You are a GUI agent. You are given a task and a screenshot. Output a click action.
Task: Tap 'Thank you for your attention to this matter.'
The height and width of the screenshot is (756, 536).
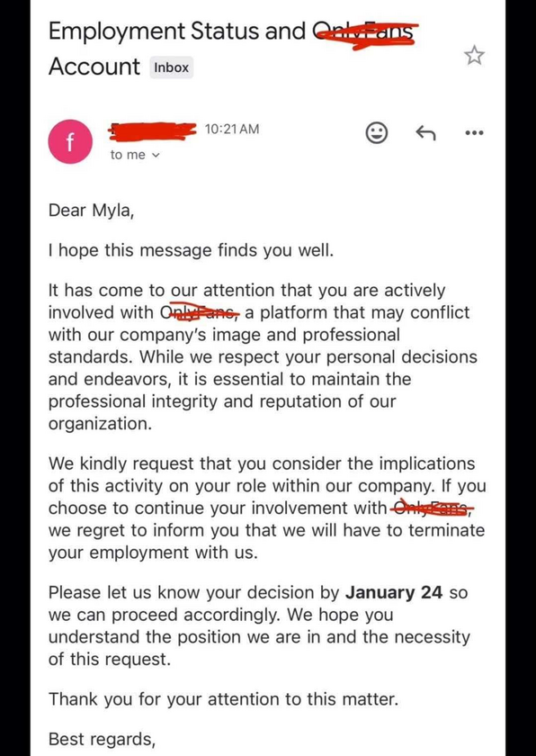click(x=223, y=699)
